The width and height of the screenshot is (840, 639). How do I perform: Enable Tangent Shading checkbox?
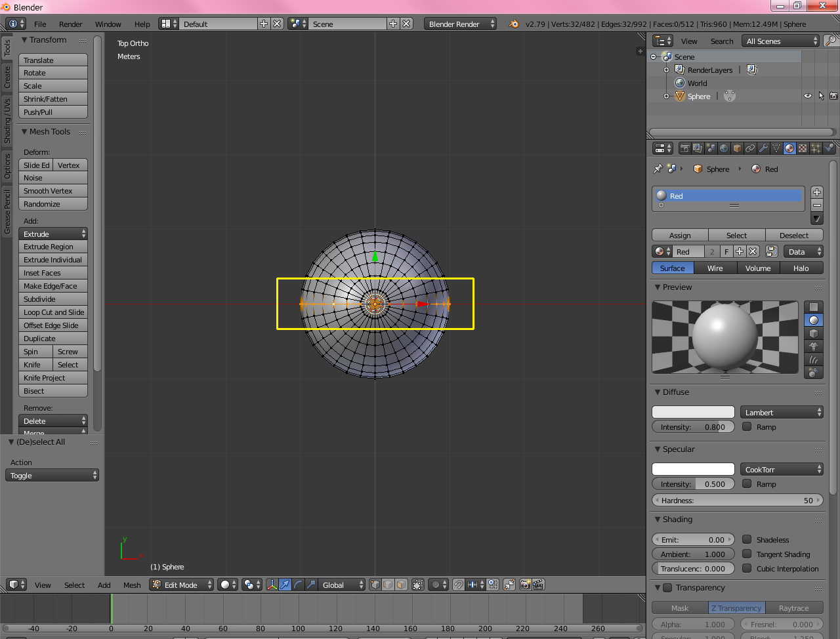coord(747,554)
